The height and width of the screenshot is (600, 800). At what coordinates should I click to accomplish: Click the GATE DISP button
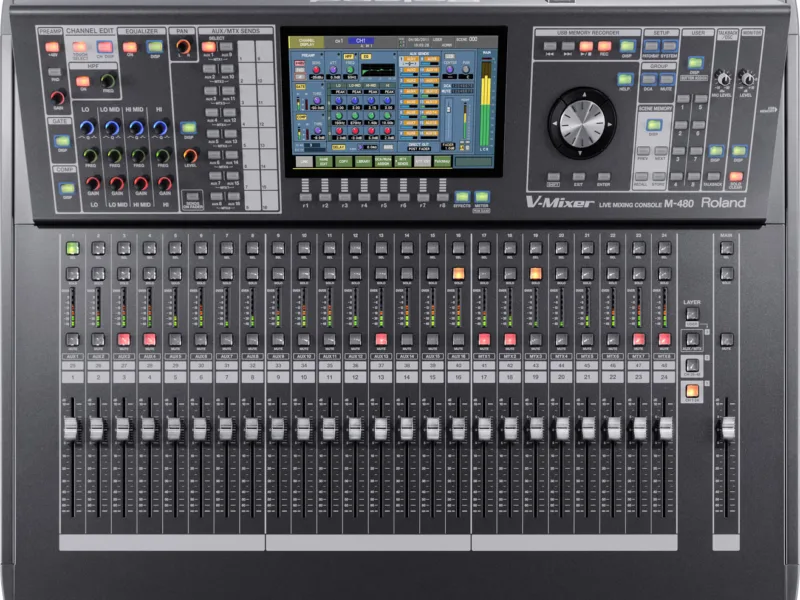[x=62, y=141]
